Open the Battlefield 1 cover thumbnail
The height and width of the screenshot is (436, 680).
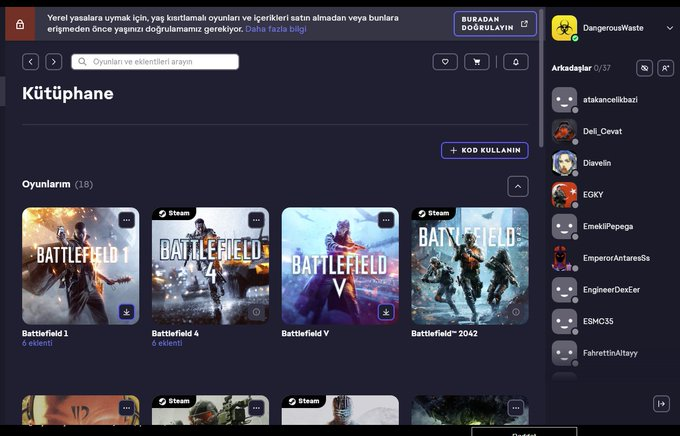(81, 266)
